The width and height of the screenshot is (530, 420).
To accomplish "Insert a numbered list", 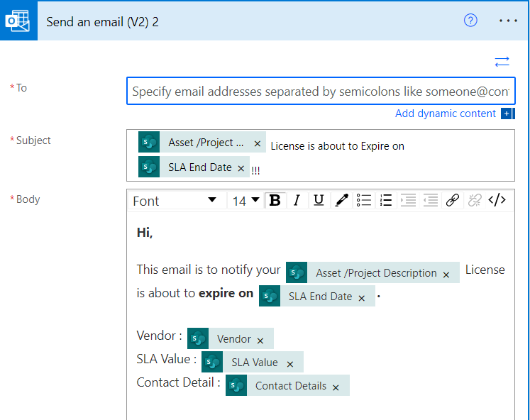I will point(385,201).
